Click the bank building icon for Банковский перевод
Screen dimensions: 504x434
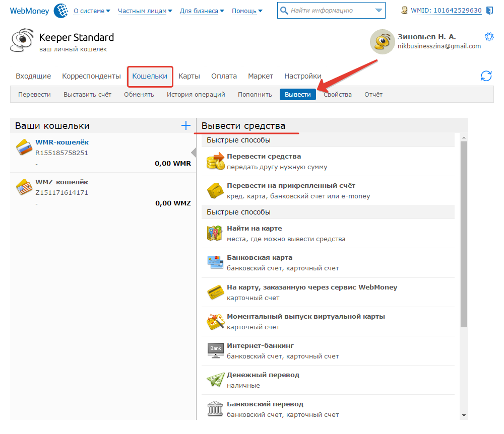point(215,409)
